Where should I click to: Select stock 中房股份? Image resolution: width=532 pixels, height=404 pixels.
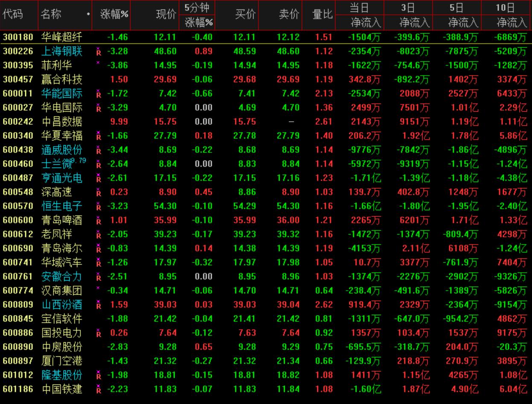[x=61, y=347]
